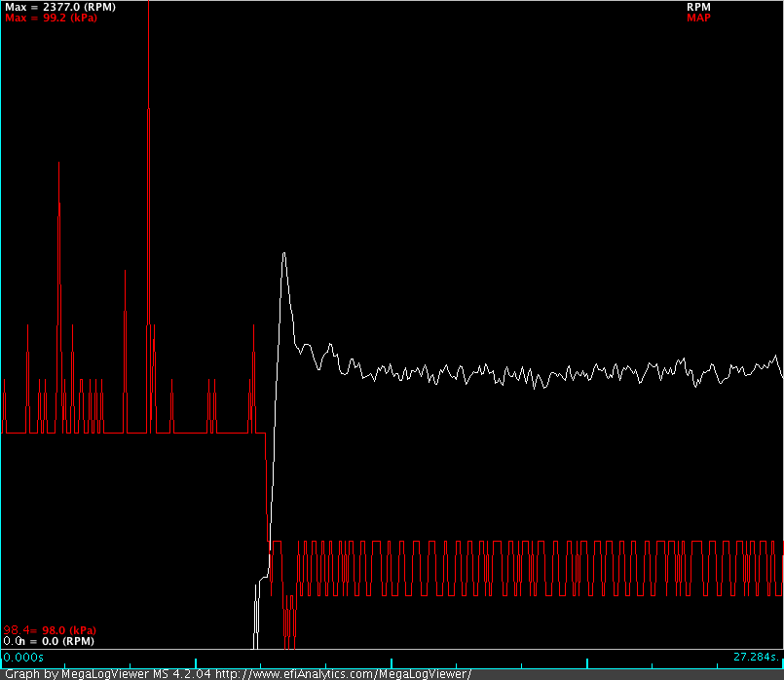Click the tallest red MAP spike top

tap(148, 4)
